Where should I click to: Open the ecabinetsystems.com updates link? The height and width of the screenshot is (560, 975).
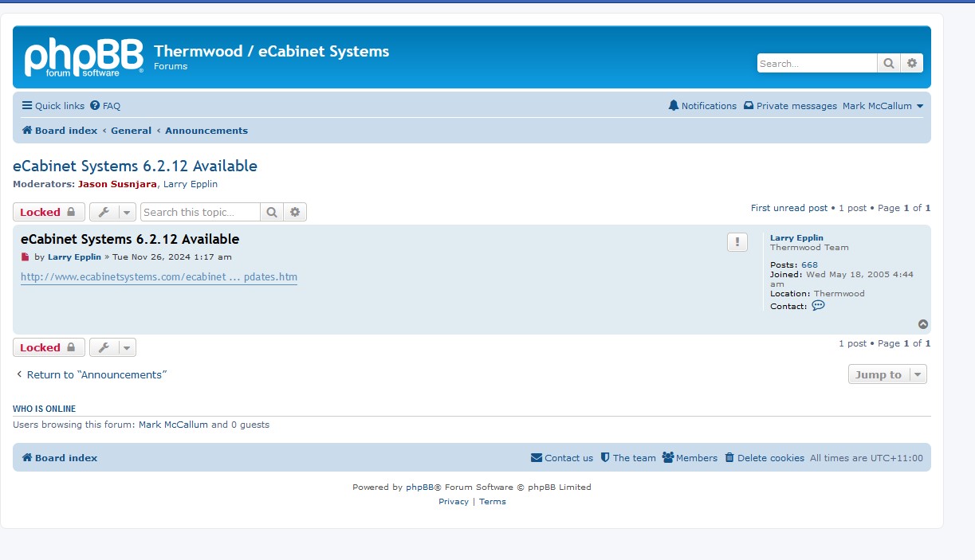[159, 277]
